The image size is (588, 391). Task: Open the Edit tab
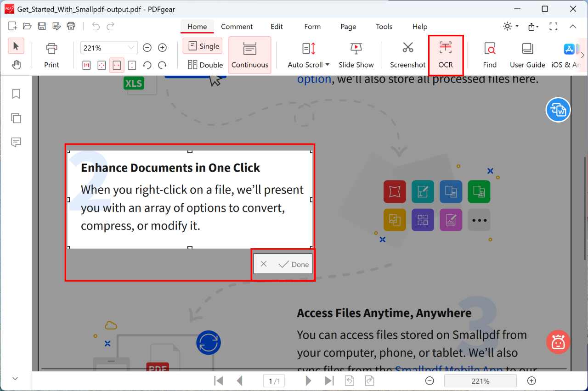coord(277,27)
